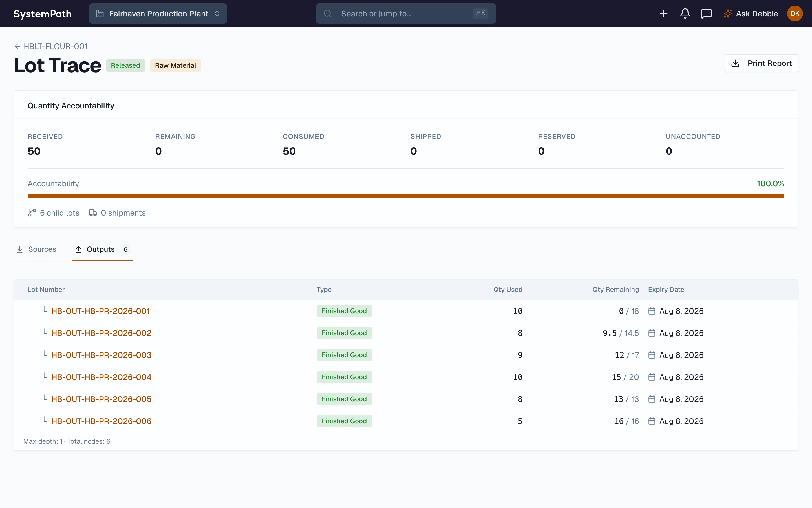
Task: Click the Sources tab download arrow icon
Action: coord(20,250)
